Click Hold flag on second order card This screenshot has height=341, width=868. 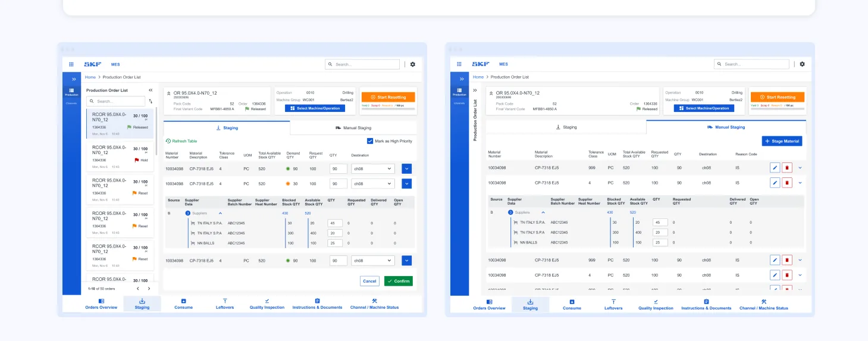pyautogui.click(x=137, y=160)
